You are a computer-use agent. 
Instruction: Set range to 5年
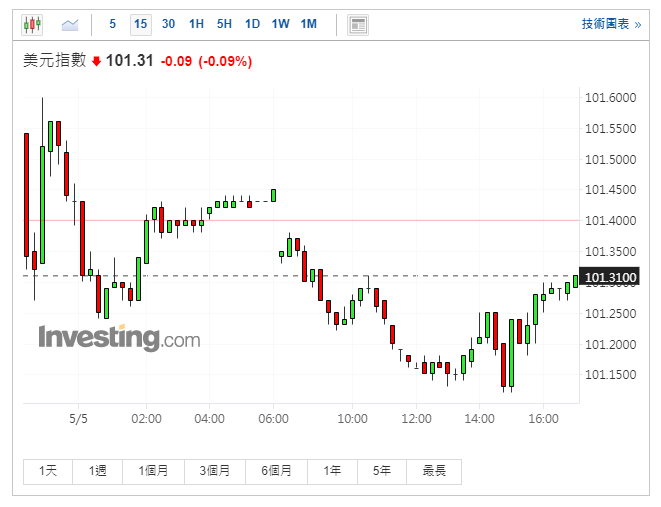coord(382,471)
